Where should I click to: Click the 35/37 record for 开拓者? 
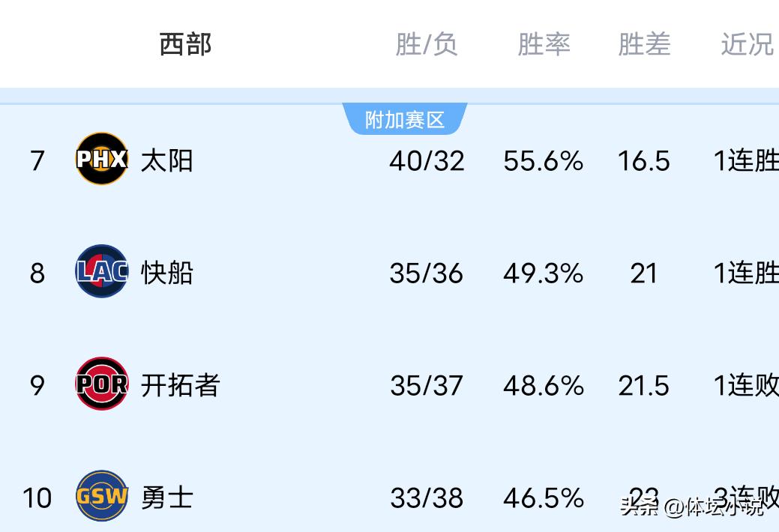(427, 386)
